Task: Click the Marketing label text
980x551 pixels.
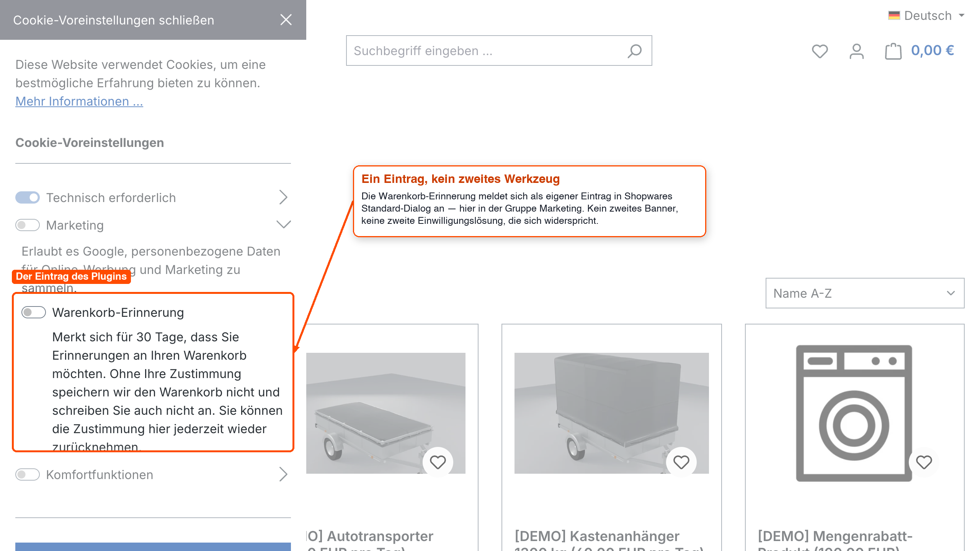Action: (x=75, y=225)
